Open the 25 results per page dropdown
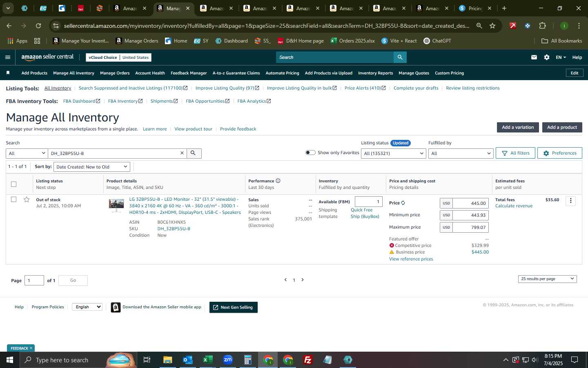588x368 pixels. pyautogui.click(x=547, y=279)
